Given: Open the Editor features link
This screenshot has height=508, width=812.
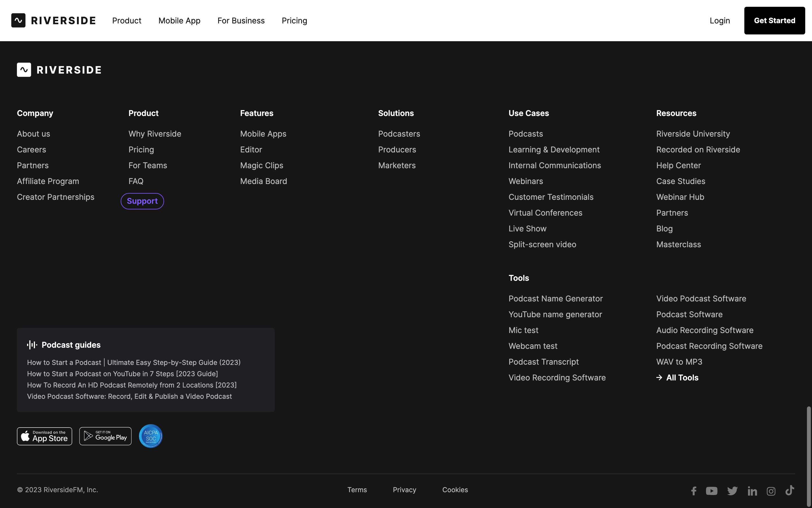Looking at the screenshot, I should (251, 150).
